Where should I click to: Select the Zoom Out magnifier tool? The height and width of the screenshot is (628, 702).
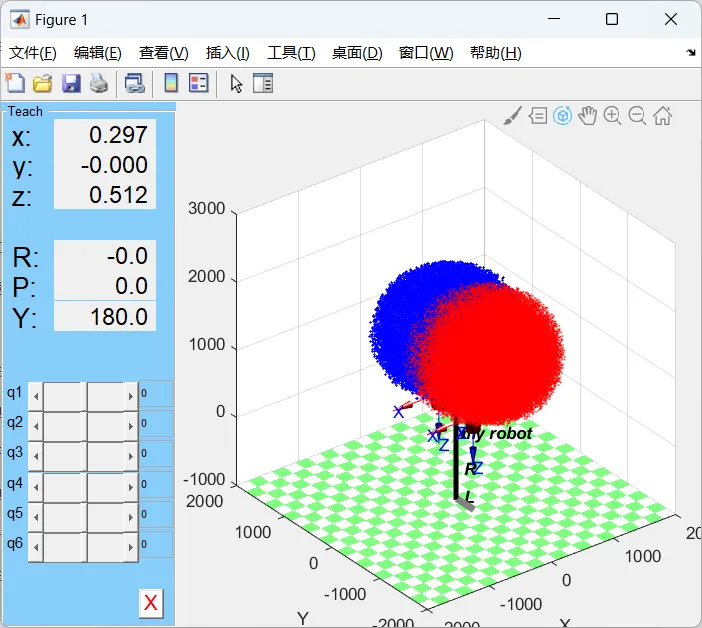(x=637, y=116)
